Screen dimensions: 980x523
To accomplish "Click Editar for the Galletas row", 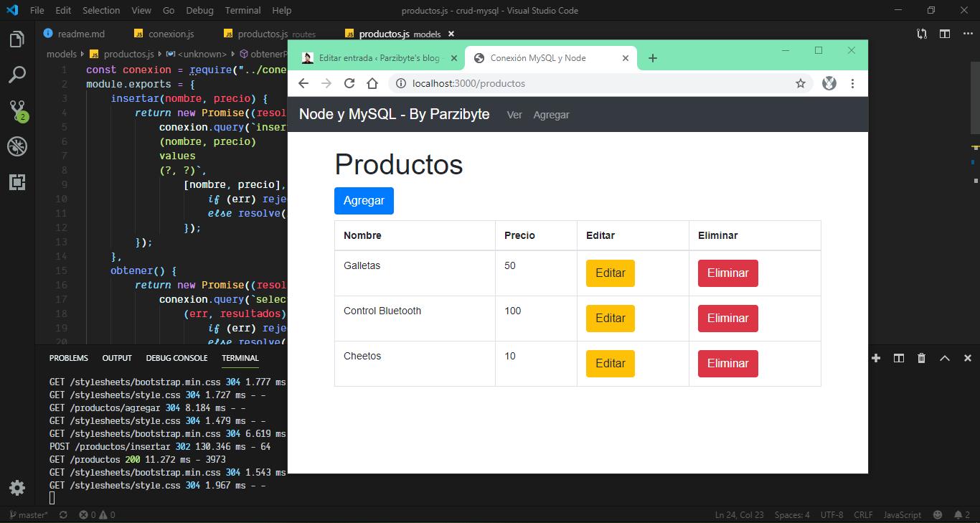I will 610,273.
